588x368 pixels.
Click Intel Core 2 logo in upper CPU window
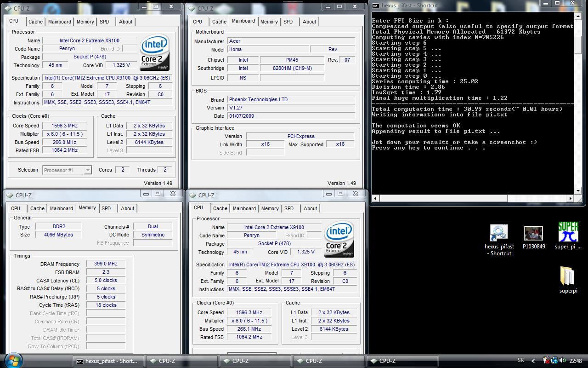155,52
